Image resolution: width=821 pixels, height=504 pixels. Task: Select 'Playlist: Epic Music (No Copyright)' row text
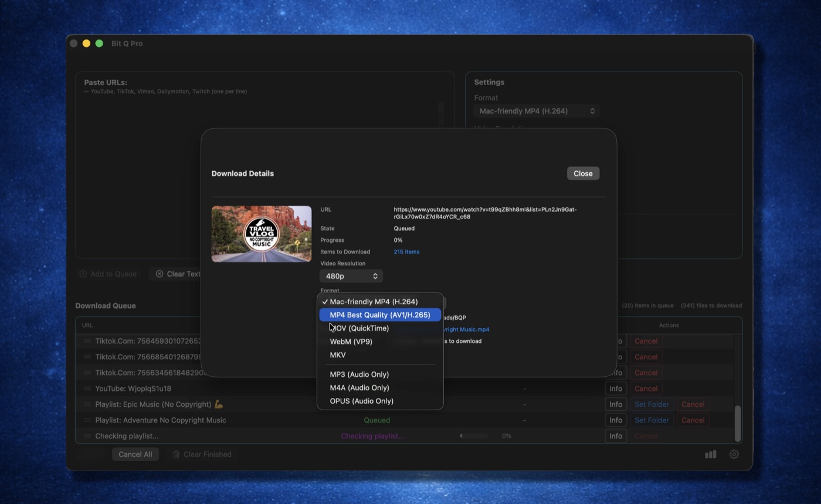(x=160, y=404)
